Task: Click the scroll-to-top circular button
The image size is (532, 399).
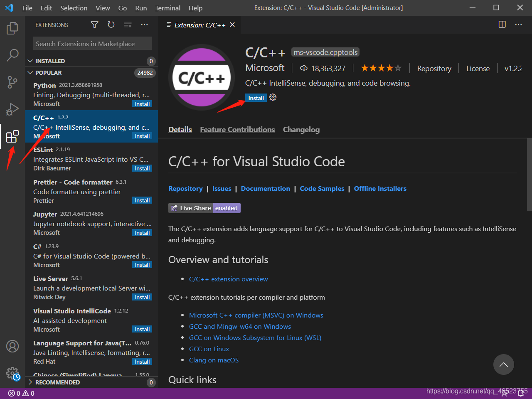Action: tap(504, 365)
